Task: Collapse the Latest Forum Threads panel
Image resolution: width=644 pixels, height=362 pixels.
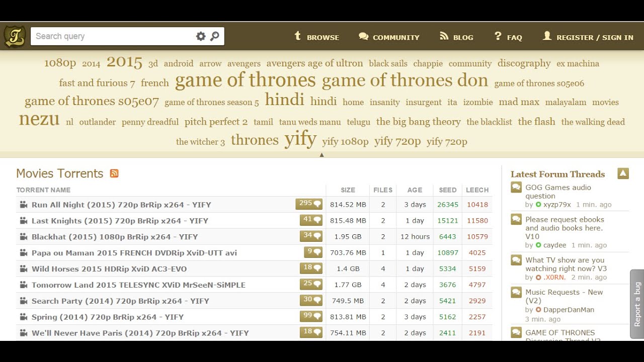Action: tap(623, 173)
